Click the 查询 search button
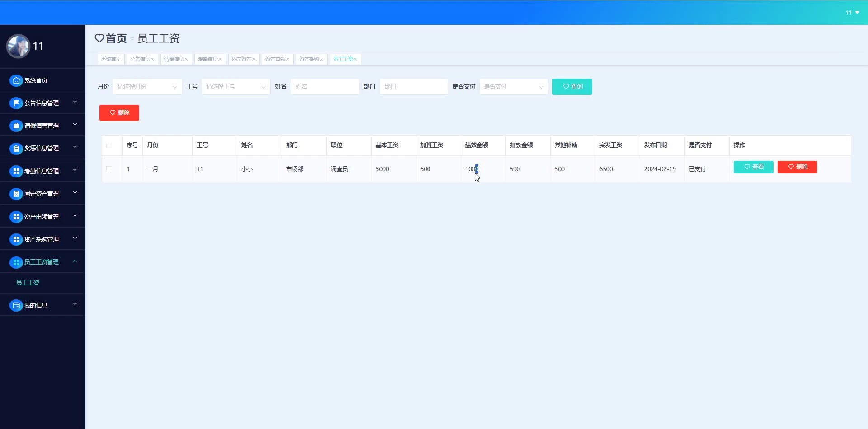 click(572, 87)
